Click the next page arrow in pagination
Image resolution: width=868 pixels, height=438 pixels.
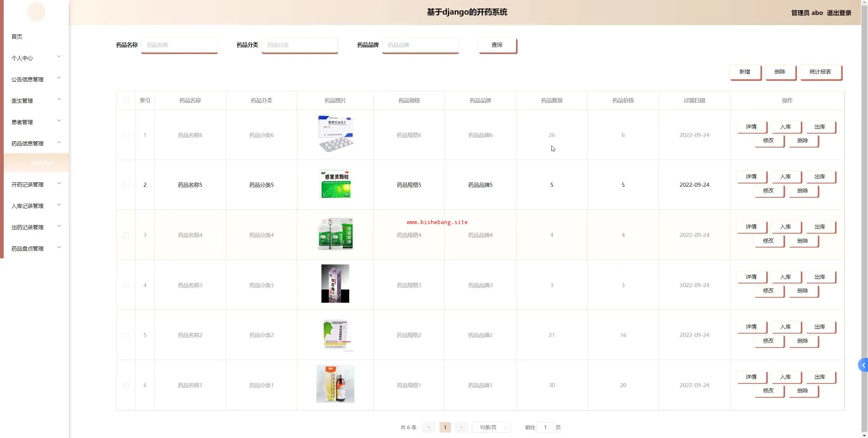pyautogui.click(x=461, y=427)
